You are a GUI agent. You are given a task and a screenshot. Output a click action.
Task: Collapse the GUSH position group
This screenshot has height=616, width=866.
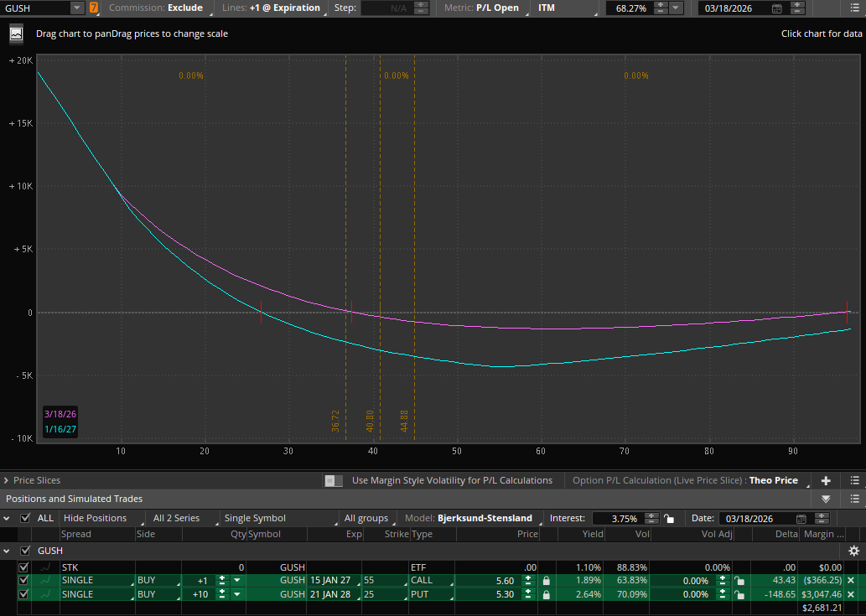coord(8,551)
